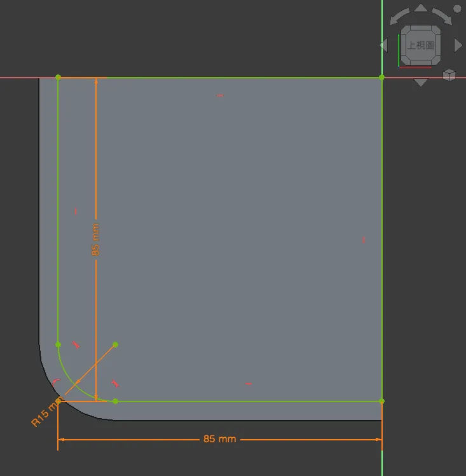Select the 上視圖 face of navigation cube
This screenshot has height=476, width=466.
[421, 45]
